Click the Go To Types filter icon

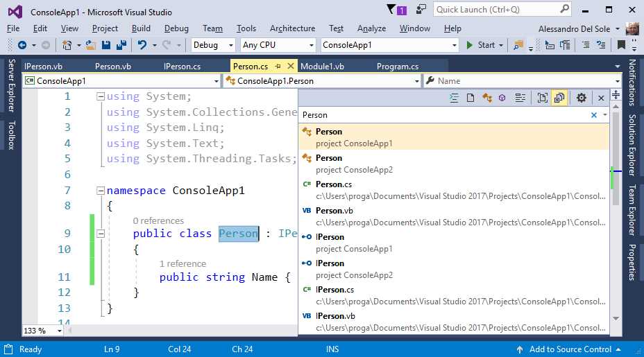click(487, 98)
